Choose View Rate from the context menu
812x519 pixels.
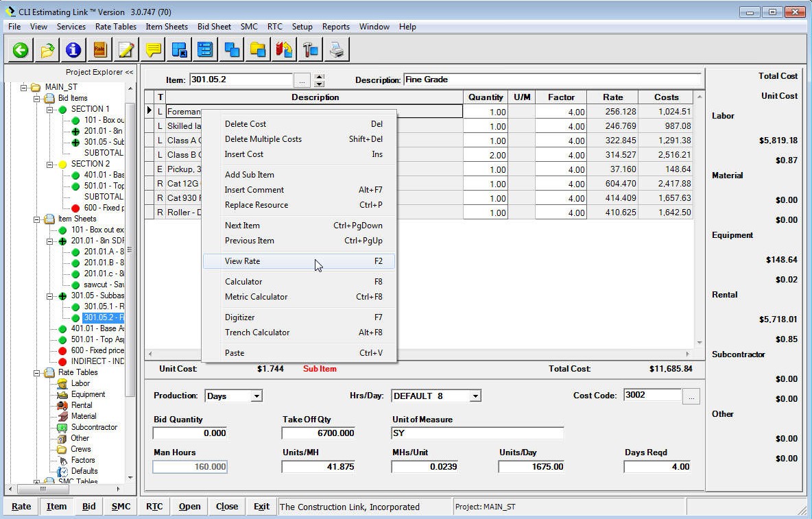[299, 261]
